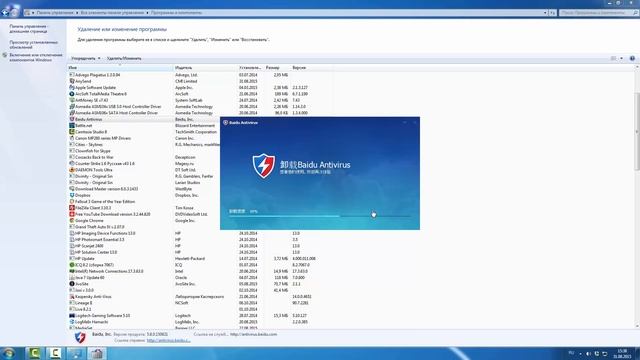Viewport: 640px width, 360px height.
Task: Select Asmedia USB 3.0 Host Controller Driver
Action: pos(200,107)
